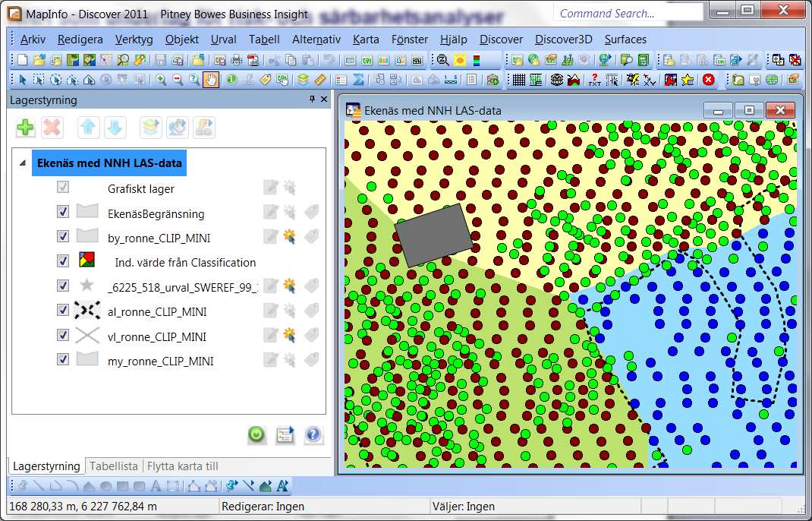Screen dimensions: 812x521
Task: Click the green Info tool icon
Action: 231,80
